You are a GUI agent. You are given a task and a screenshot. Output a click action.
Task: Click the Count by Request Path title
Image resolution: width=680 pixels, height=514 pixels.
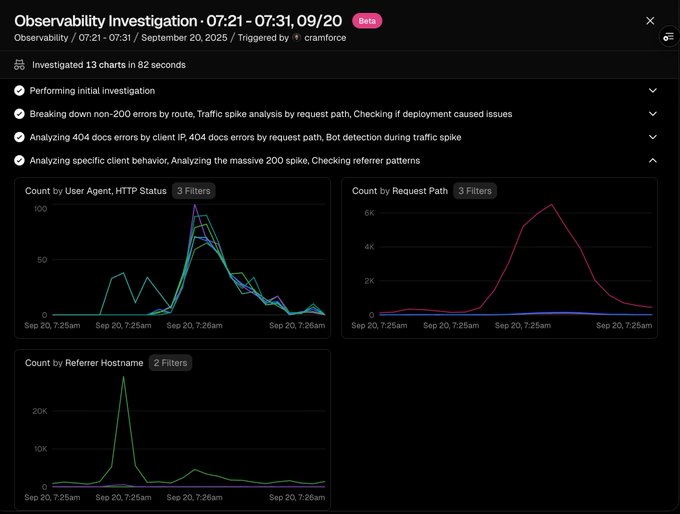[399, 191]
